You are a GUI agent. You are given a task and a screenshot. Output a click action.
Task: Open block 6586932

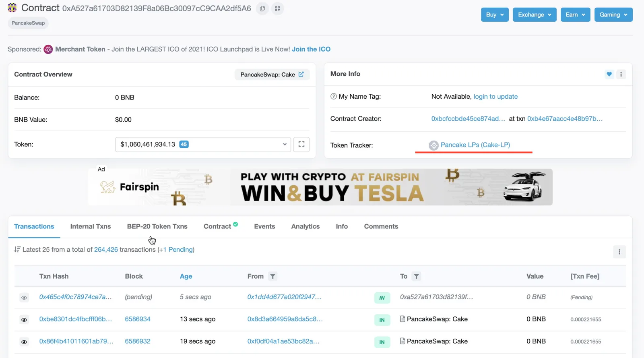pos(138,341)
